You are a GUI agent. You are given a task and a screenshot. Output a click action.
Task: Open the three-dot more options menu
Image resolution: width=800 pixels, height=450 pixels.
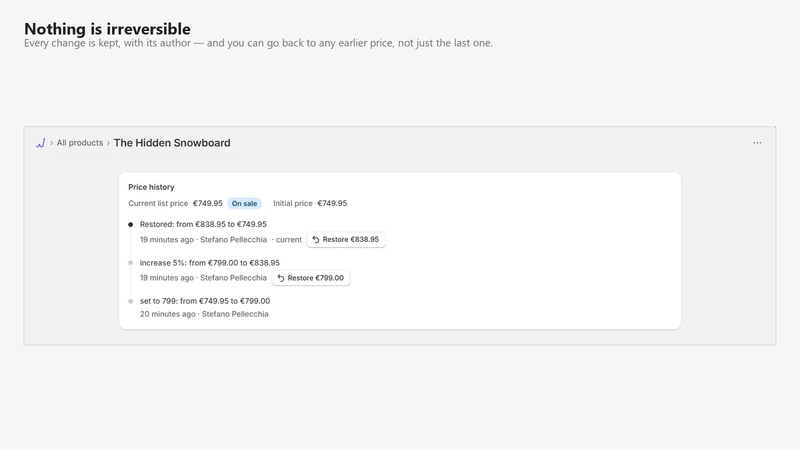point(757,143)
